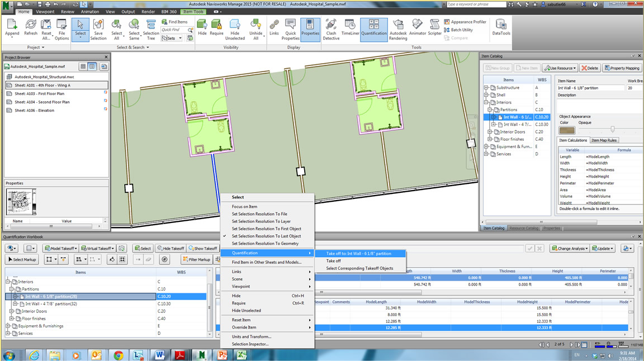Expand Substructure in the Item Catalog tree
Image resolution: width=644 pixels, height=361 pixels.
(486, 88)
